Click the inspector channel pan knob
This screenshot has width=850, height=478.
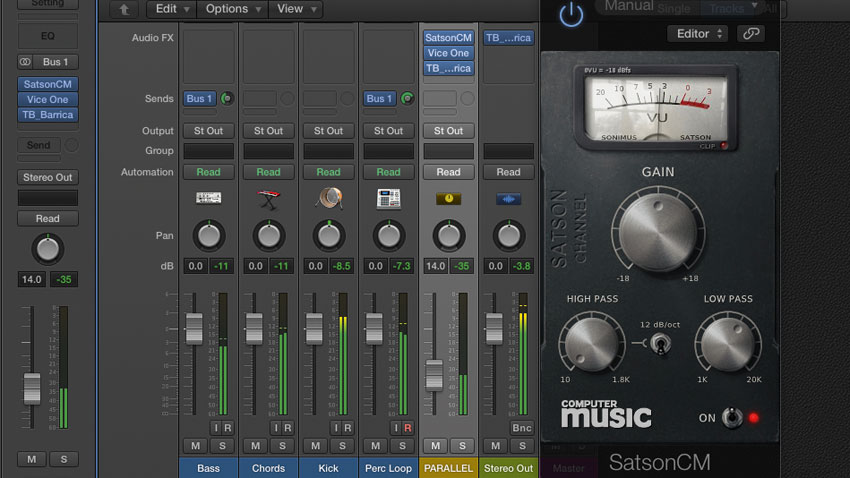point(48,249)
